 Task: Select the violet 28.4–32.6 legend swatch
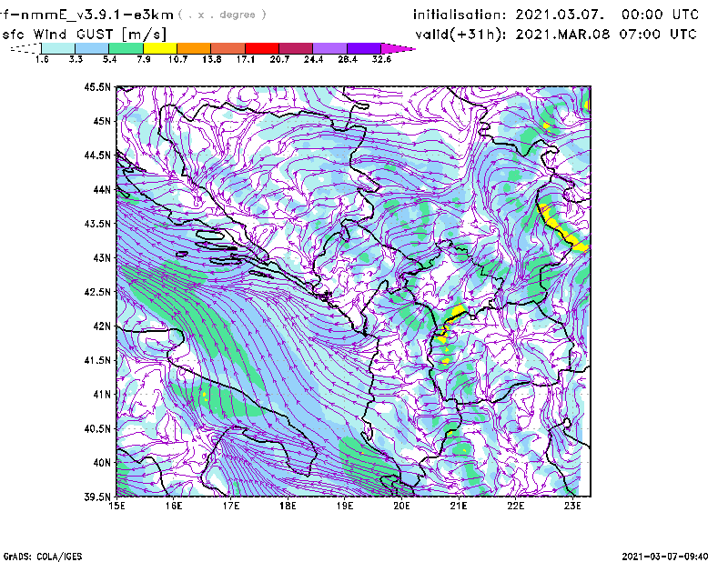coord(363,48)
